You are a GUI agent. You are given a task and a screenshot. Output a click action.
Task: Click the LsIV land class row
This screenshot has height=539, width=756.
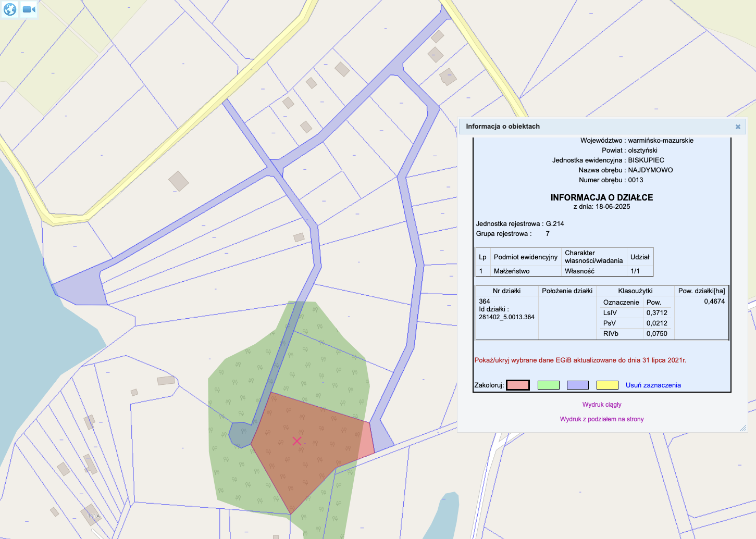[635, 313]
